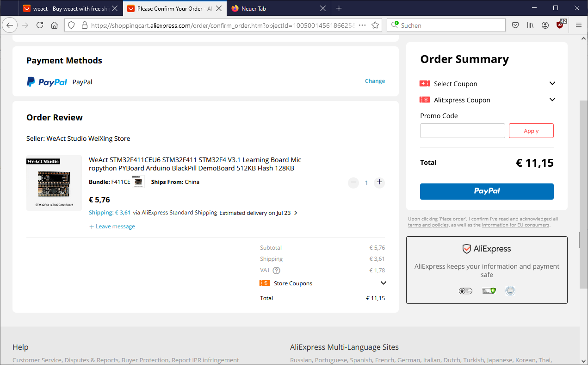Open page actions three-dot menu
Viewport: 588px width, 365px height.
pyautogui.click(x=362, y=25)
